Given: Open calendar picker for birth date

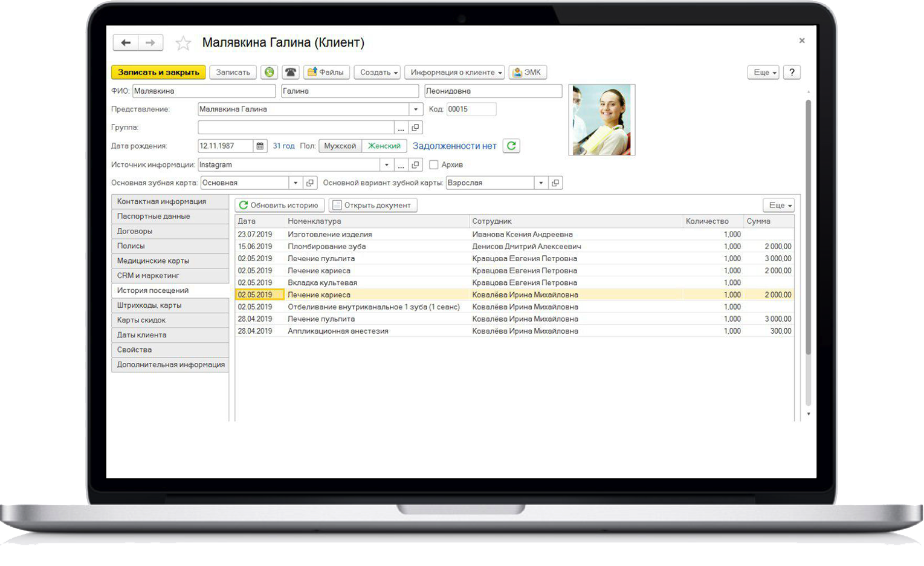Looking at the screenshot, I should (260, 146).
